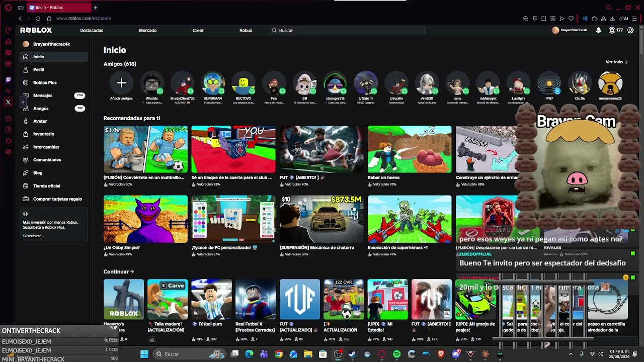Open friend SUPERMAN's avatar

click(x=213, y=83)
